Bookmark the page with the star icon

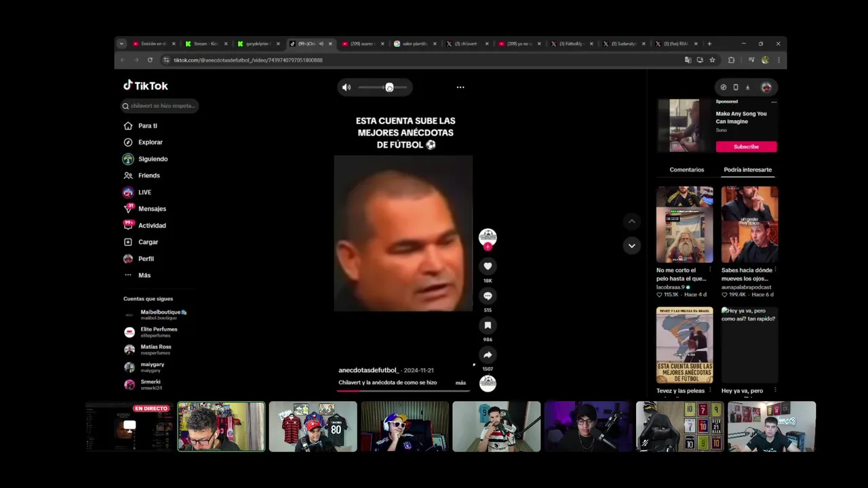tap(712, 60)
